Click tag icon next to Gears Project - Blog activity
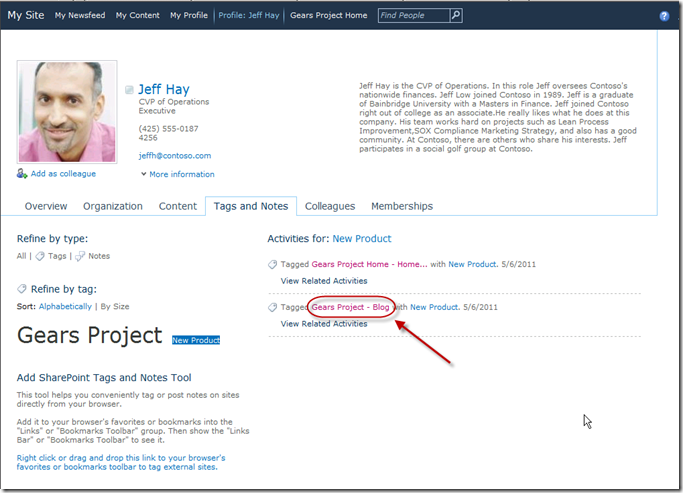Image resolution: width=683 pixels, height=493 pixels. (x=272, y=307)
